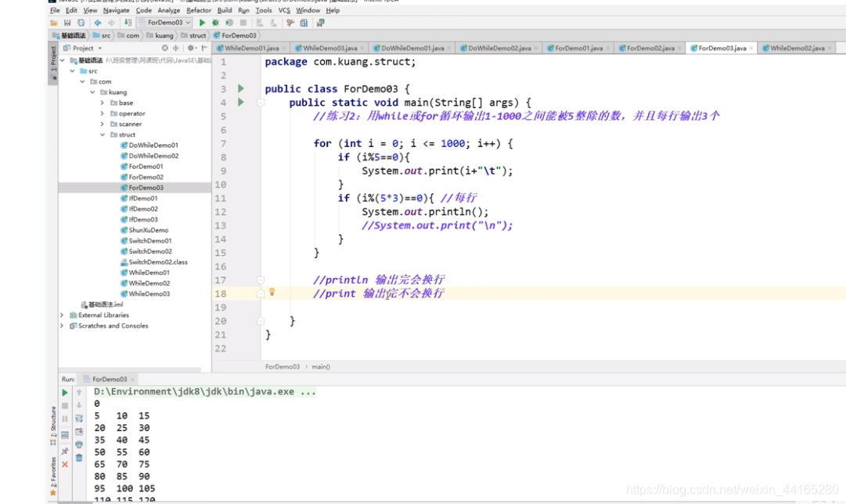The width and height of the screenshot is (846, 504).
Task: Open the Project panel gear settings
Action: [x=191, y=48]
